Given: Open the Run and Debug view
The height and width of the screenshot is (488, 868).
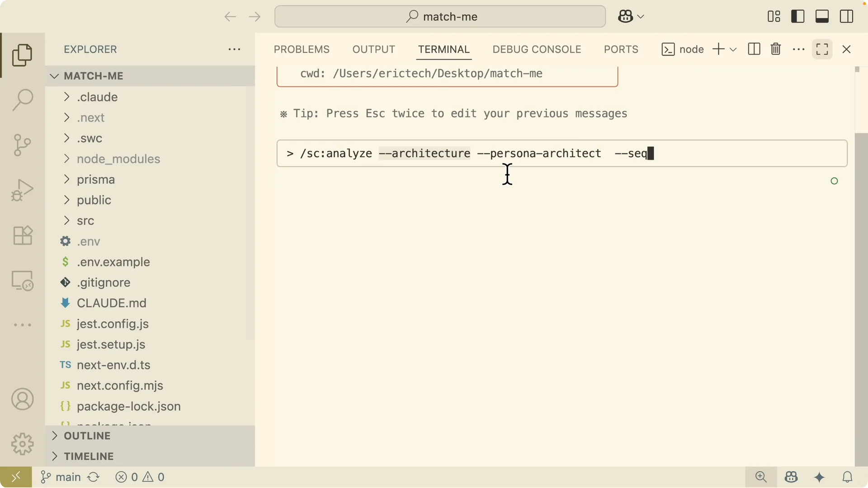Looking at the screenshot, I should pyautogui.click(x=22, y=190).
